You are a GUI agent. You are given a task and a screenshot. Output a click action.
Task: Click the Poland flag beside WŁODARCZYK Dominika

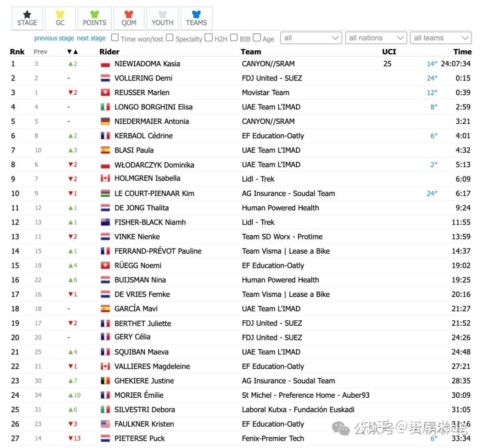pos(105,165)
